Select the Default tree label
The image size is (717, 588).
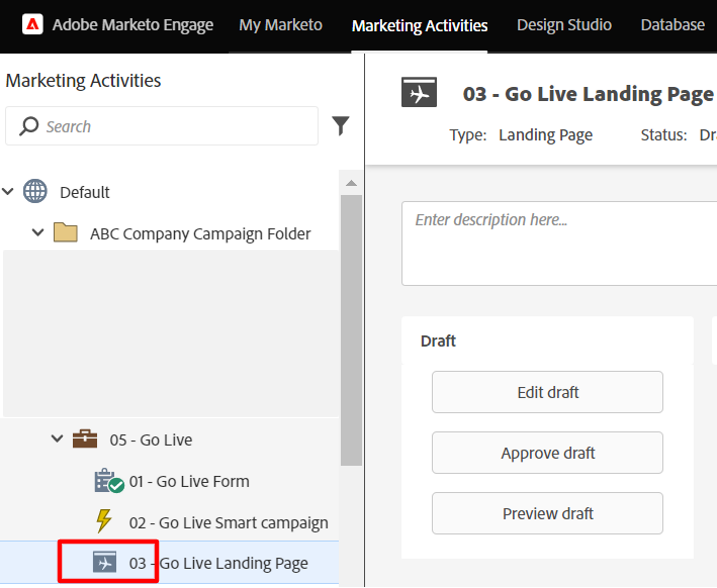[85, 192]
